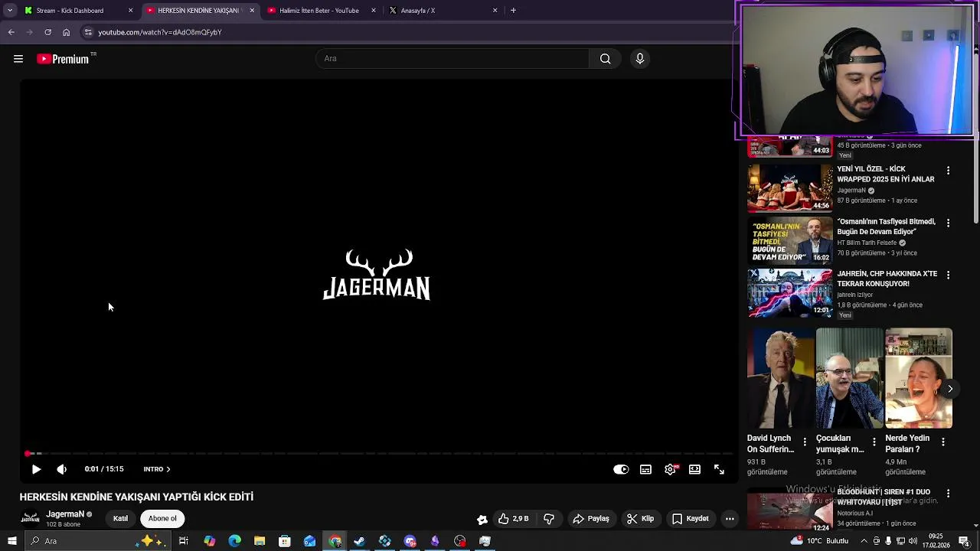980x551 pixels.
Task: Launch Microsoft Edge from the taskbar
Action: tap(234, 541)
